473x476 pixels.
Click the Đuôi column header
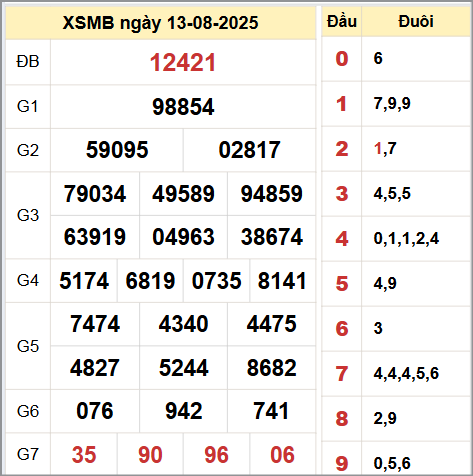pyautogui.click(x=416, y=21)
